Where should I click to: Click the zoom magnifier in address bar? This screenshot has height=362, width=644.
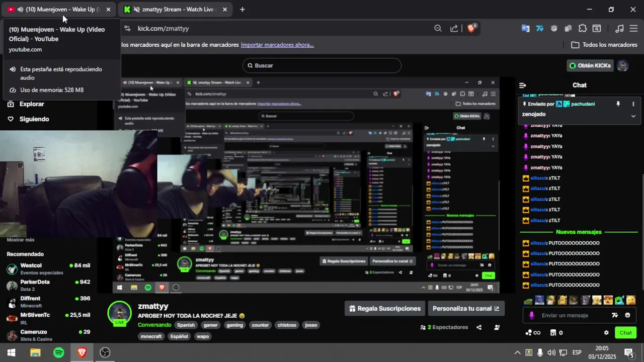click(x=438, y=29)
